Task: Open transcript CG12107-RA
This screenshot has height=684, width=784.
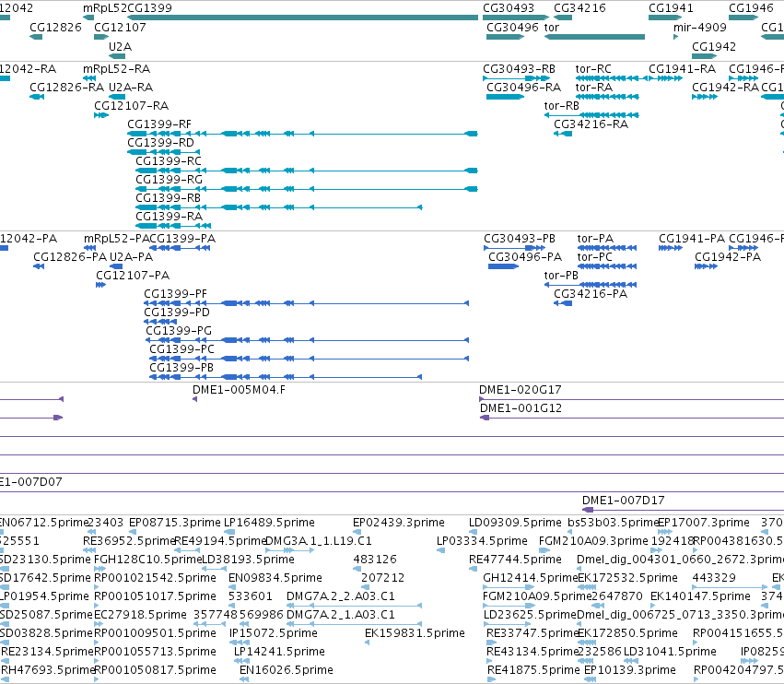Action: [132, 106]
